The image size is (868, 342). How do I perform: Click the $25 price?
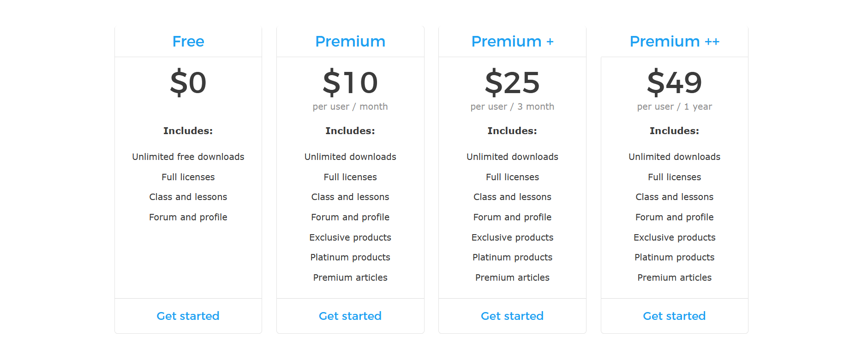(512, 83)
